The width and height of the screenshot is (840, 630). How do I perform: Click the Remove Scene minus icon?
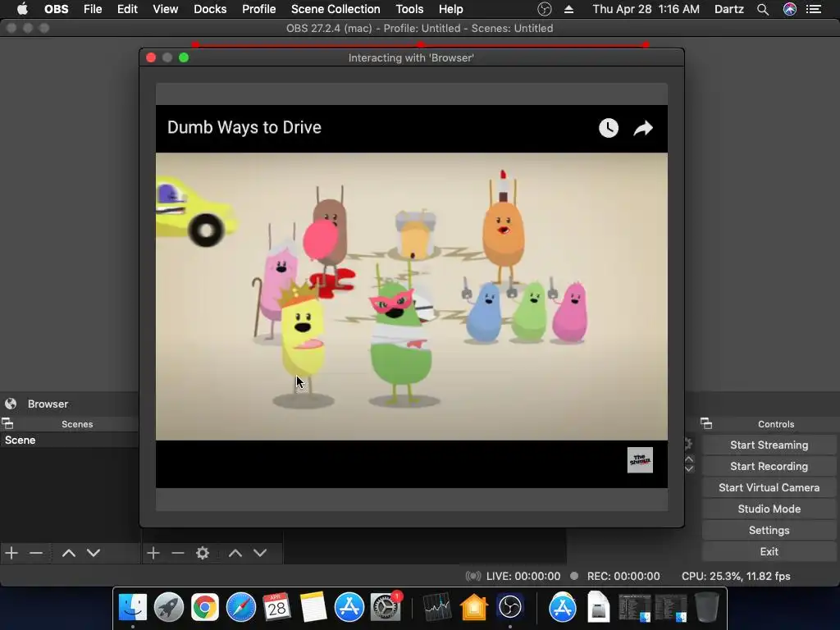click(x=36, y=553)
